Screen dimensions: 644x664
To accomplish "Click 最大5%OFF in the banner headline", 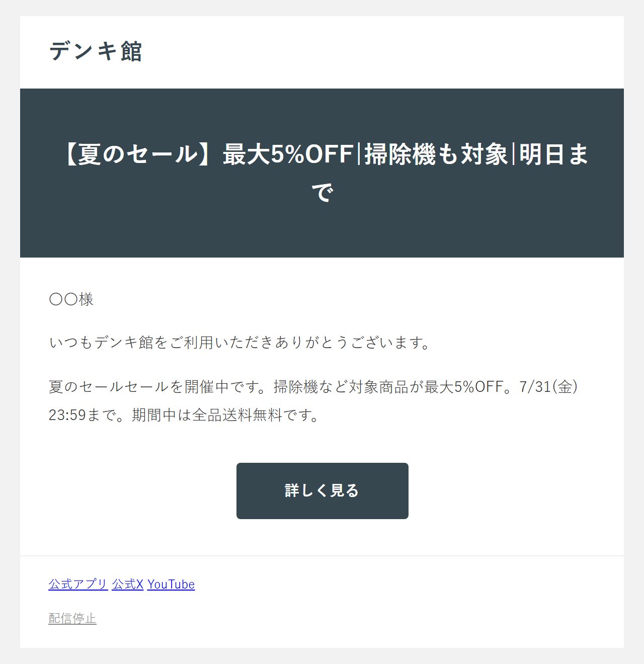I will click(x=288, y=154).
